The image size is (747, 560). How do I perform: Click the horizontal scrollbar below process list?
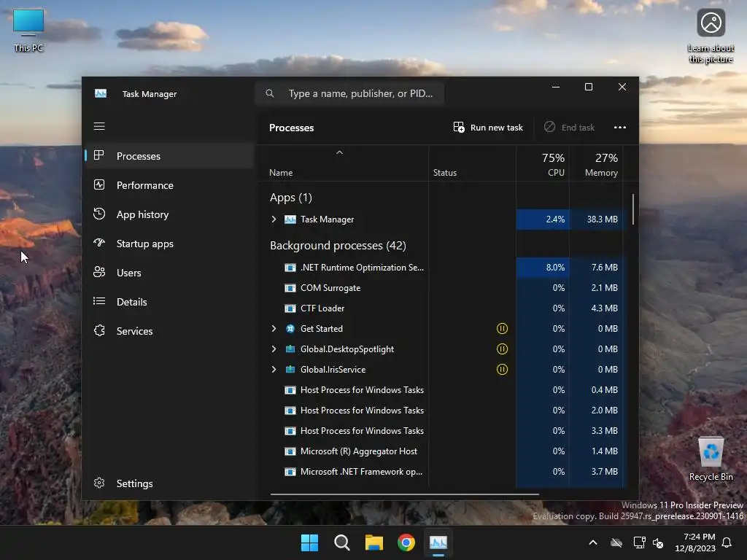point(404,494)
